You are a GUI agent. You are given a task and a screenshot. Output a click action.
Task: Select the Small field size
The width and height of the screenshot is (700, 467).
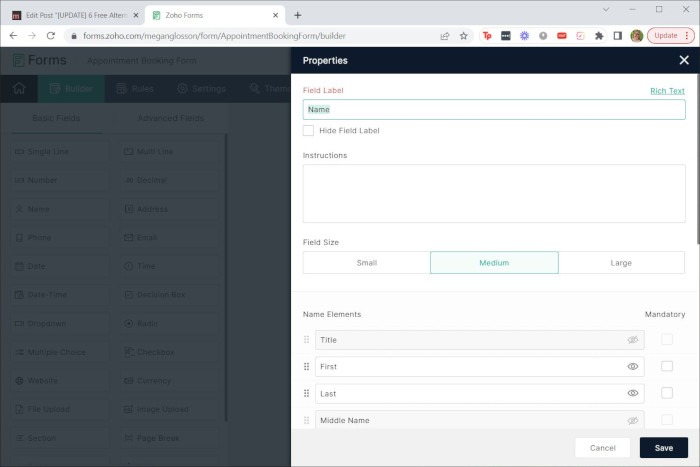[x=367, y=263]
